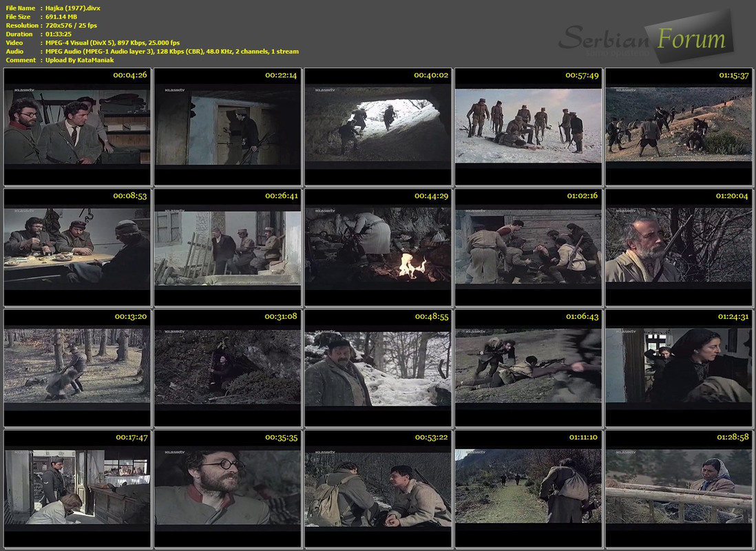Select the frame stamped 01:06:43
This screenshot has width=756, height=551.
coord(528,368)
